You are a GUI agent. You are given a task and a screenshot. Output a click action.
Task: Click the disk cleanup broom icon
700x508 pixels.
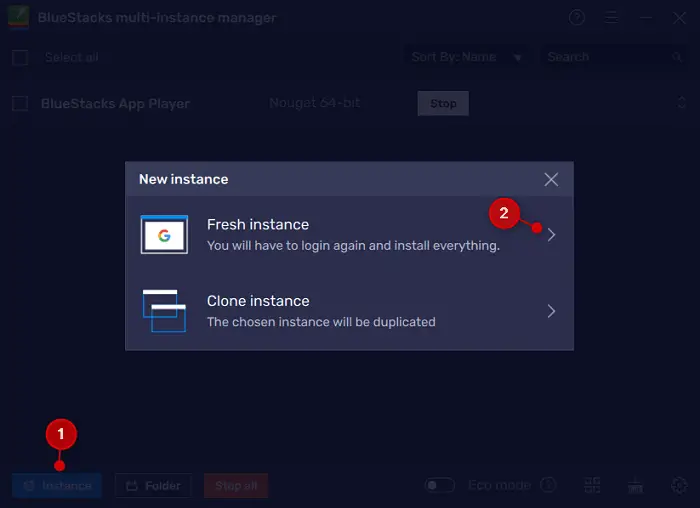pyautogui.click(x=635, y=486)
